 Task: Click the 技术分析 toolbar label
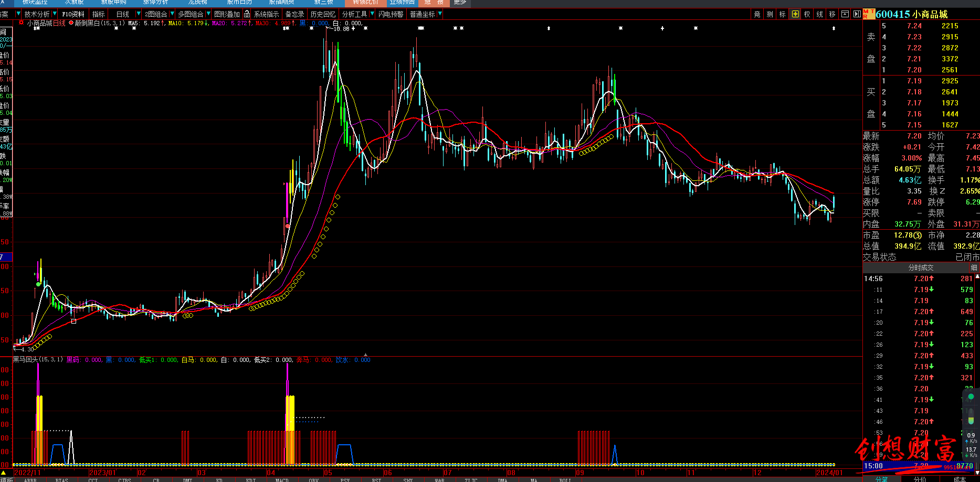pyautogui.click(x=37, y=14)
